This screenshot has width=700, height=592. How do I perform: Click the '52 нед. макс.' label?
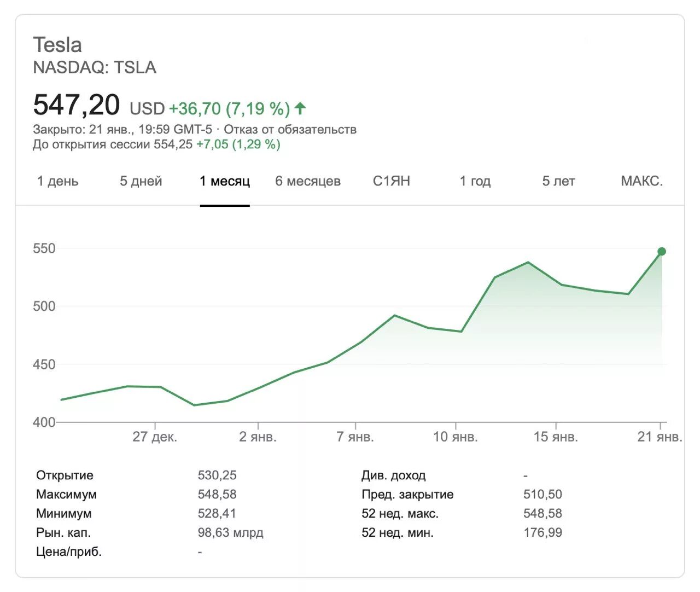(x=400, y=513)
